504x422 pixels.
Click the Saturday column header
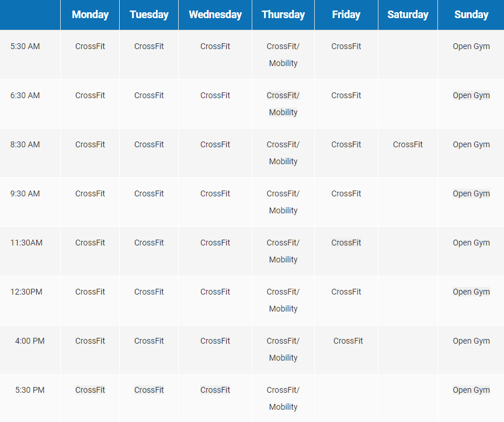coord(408,15)
